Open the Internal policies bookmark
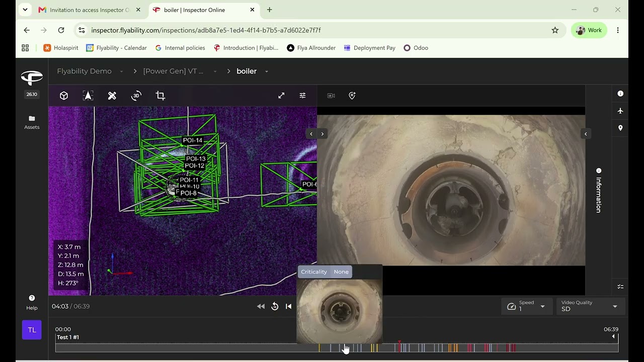Screen dimensions: 644x362 180,48
